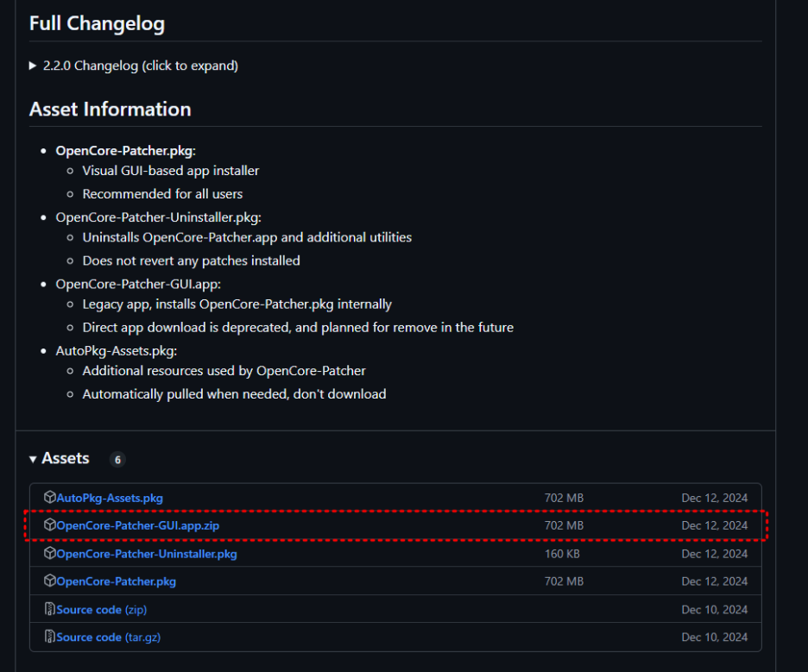Screen dimensions: 808x672
Task: Click Dec 12, 2024 date for OpenCore-Patcher.pkg row
Action: 714,581
